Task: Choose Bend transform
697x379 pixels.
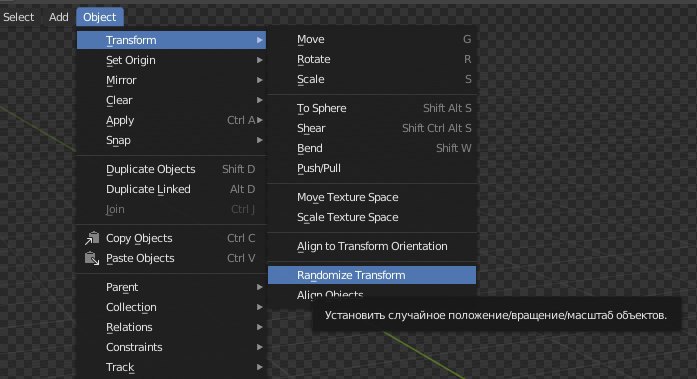Action: pos(372,148)
